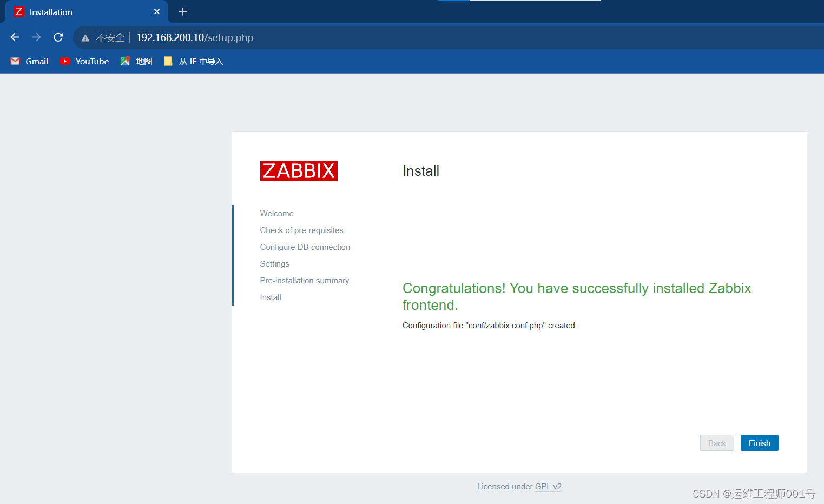Image resolution: width=824 pixels, height=504 pixels.
Task: Click the Install page heading
Action: (x=421, y=171)
